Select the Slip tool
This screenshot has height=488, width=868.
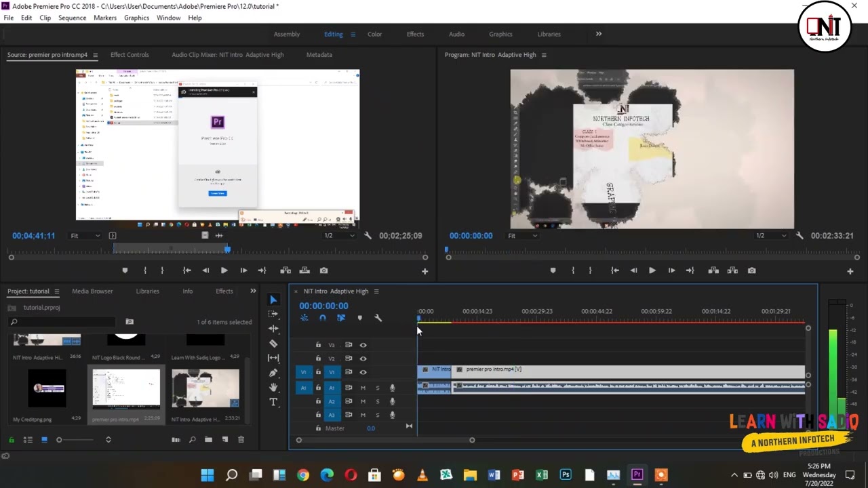pos(273,358)
